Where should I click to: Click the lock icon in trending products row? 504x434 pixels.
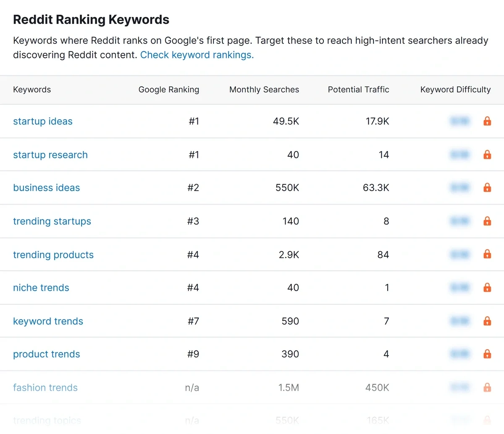[487, 254]
